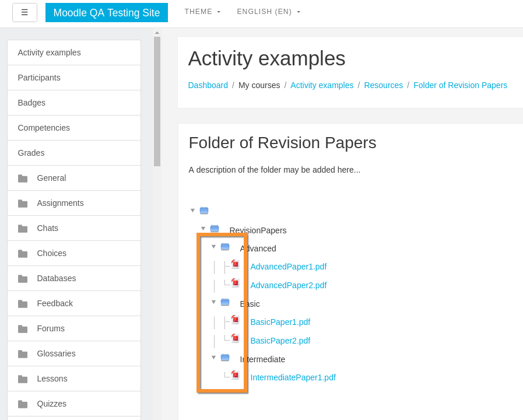Click the Advanced folder icon
Image resolution: width=523 pixels, height=420 pixels.
(x=225, y=247)
